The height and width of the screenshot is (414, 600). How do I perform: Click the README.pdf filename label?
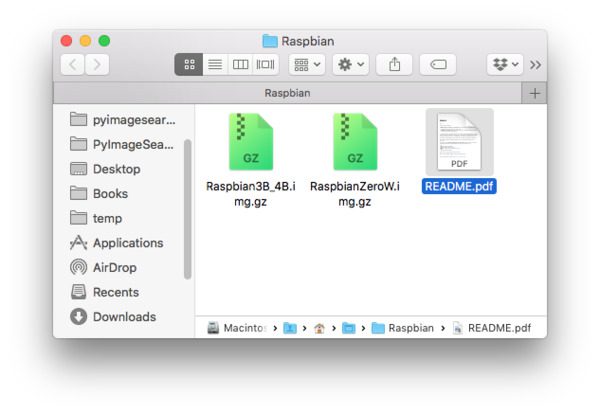click(x=459, y=186)
